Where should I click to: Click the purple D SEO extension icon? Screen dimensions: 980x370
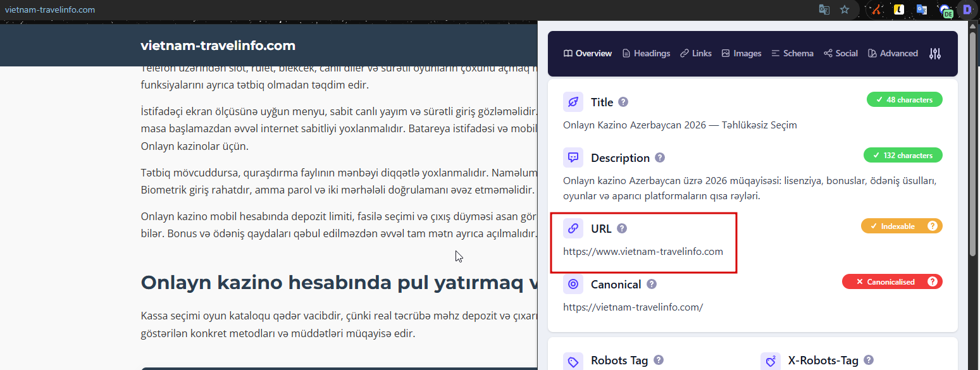point(967,9)
